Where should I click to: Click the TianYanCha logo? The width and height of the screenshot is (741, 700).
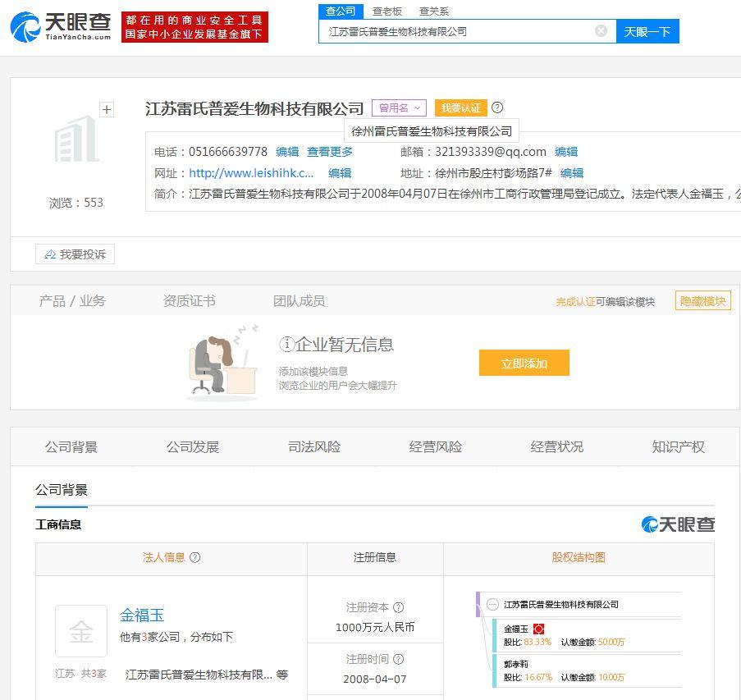click(x=61, y=27)
